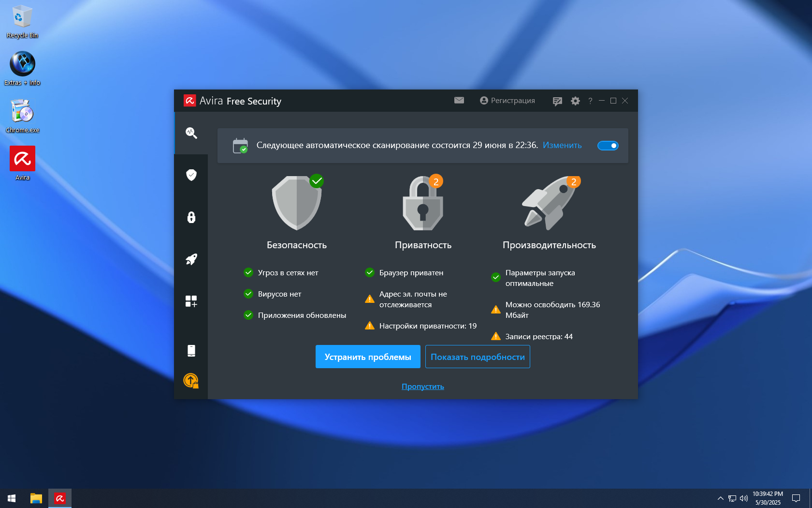Image resolution: width=812 pixels, height=508 pixels.
Task: Show hidden system tray icons
Action: tap(721, 498)
